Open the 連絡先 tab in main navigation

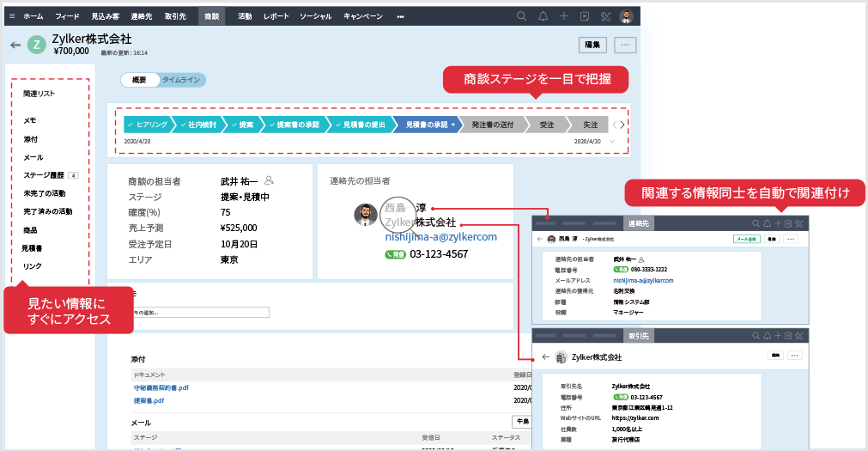point(142,16)
